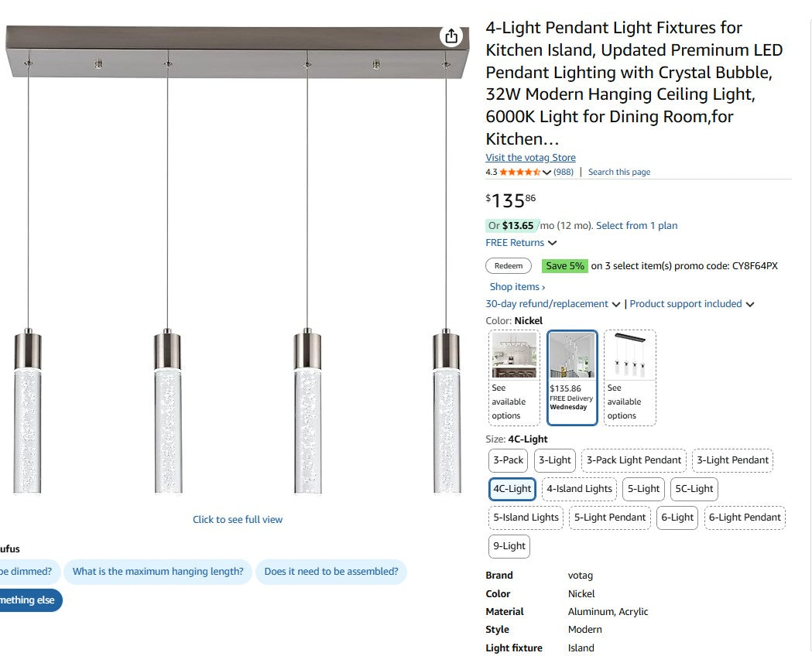
Task: Select the 9-Light size option
Action: click(x=509, y=546)
